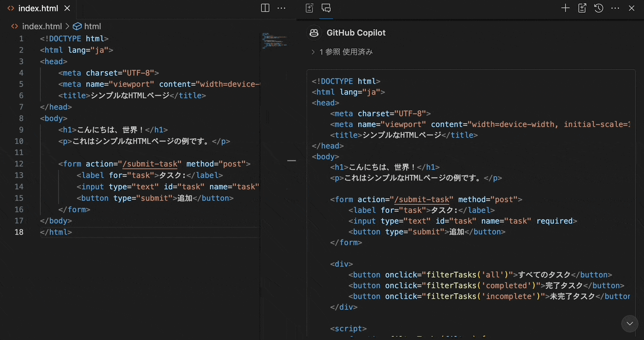Image resolution: width=644 pixels, height=340 pixels.
Task: Click '未完了タスク' button code in Copilot response
Action: [x=490, y=297]
